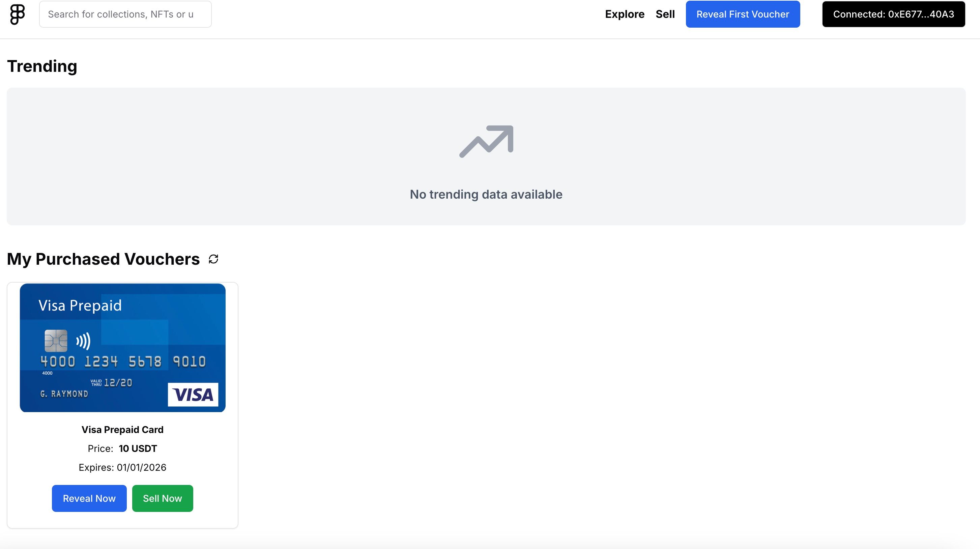Click the trending arrow icon
This screenshot has height=549, width=980.
(x=486, y=141)
